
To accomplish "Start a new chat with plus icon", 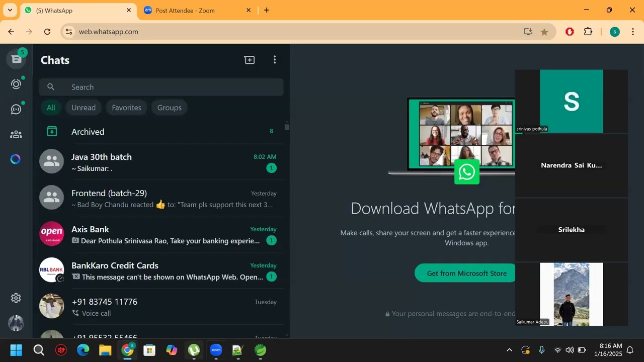I will pyautogui.click(x=250, y=60).
